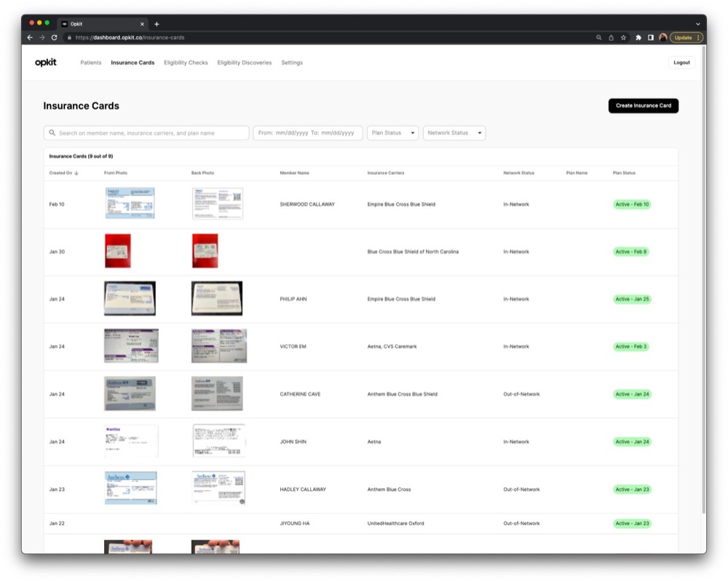Select member name HADLEY CALLAWAY
This screenshot has height=582, width=728.
pos(303,489)
